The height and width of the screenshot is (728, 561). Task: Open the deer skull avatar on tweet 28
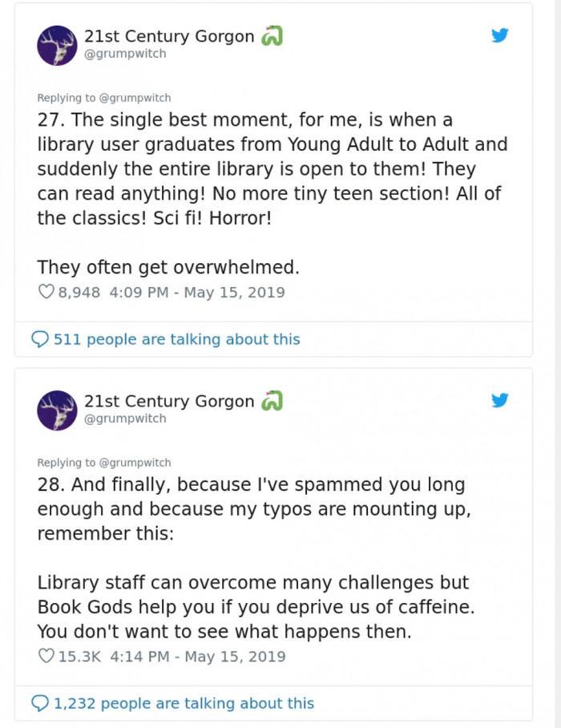pos(57,411)
